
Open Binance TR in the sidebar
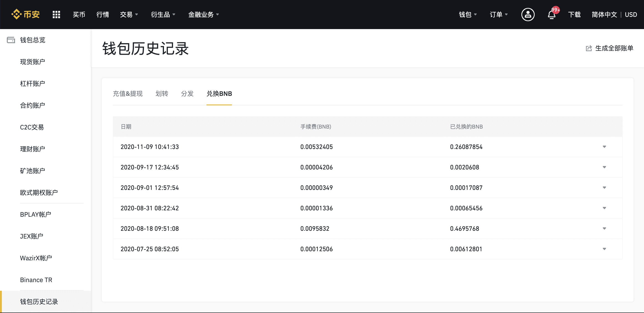[x=36, y=280]
